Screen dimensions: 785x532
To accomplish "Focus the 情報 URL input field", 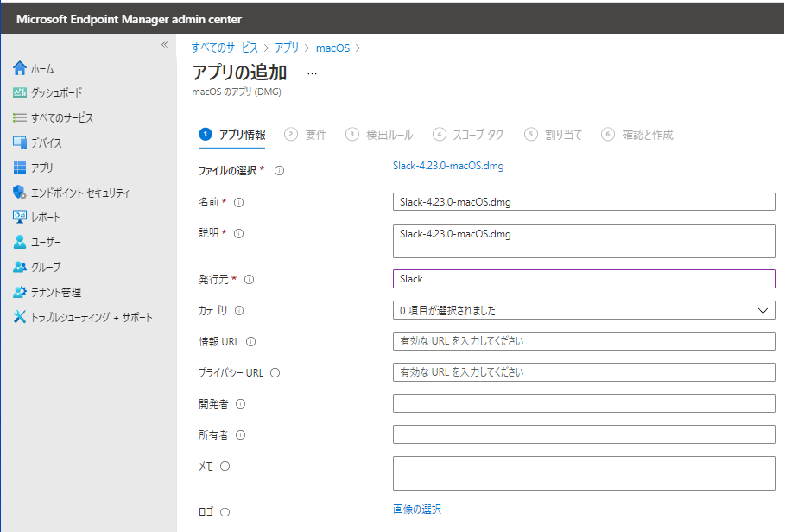I will tap(584, 341).
